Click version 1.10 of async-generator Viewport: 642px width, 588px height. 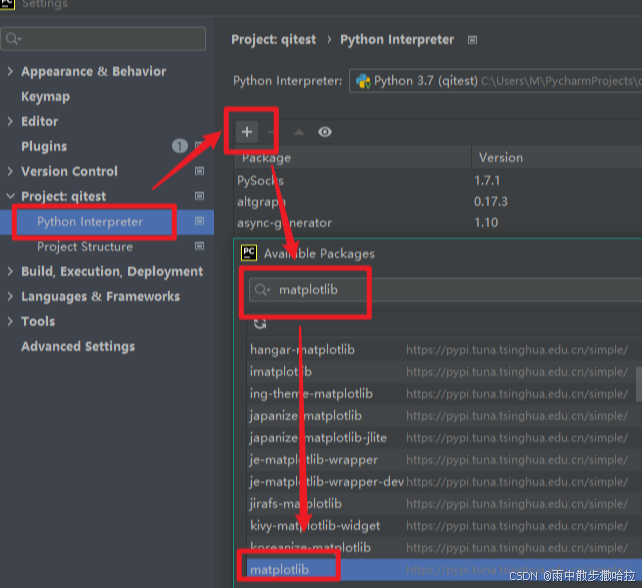pos(486,222)
